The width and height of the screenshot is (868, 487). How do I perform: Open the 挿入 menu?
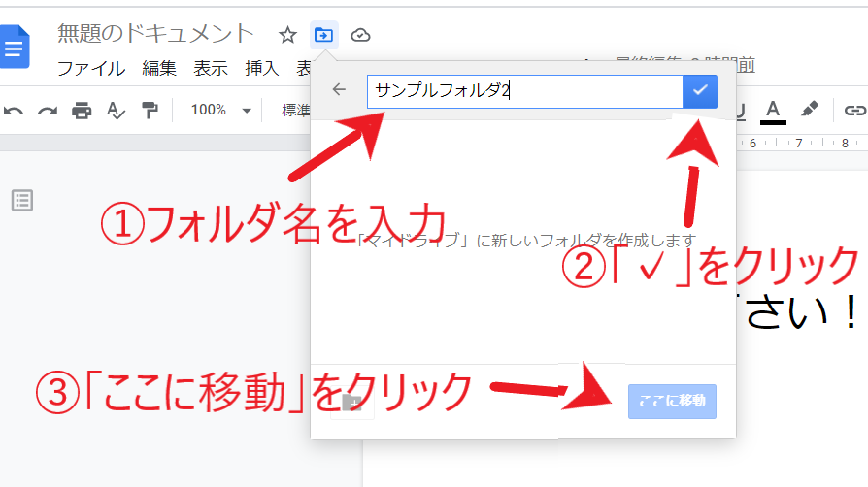pos(262,69)
